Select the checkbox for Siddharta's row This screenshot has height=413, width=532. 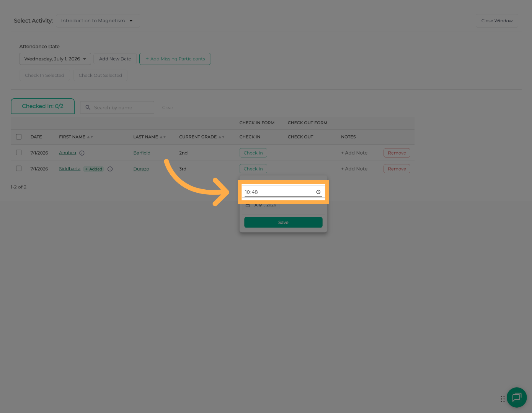coord(19,168)
